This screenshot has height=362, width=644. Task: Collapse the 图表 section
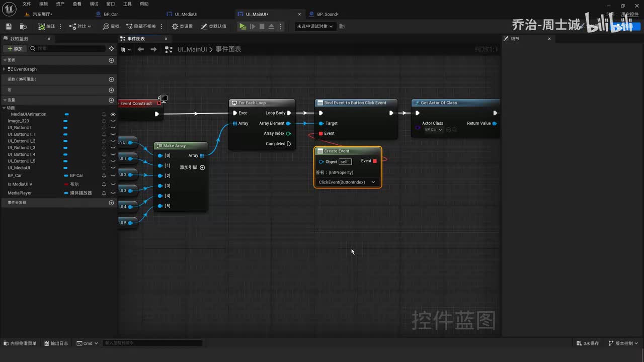5,60
